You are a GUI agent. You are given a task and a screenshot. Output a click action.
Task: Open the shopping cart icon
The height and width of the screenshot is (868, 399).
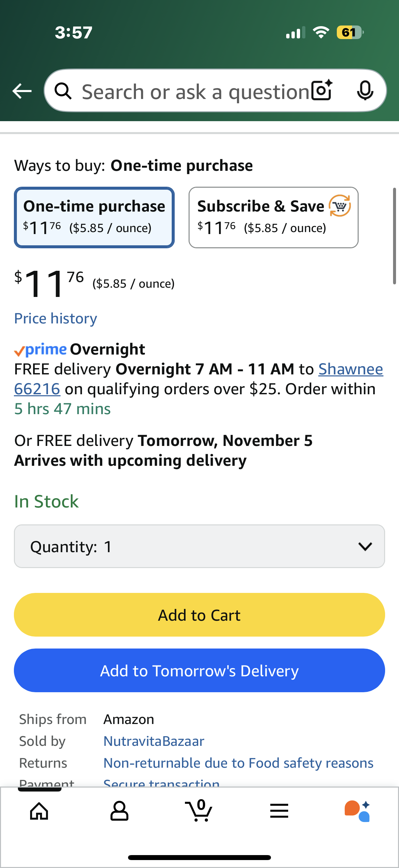(199, 810)
